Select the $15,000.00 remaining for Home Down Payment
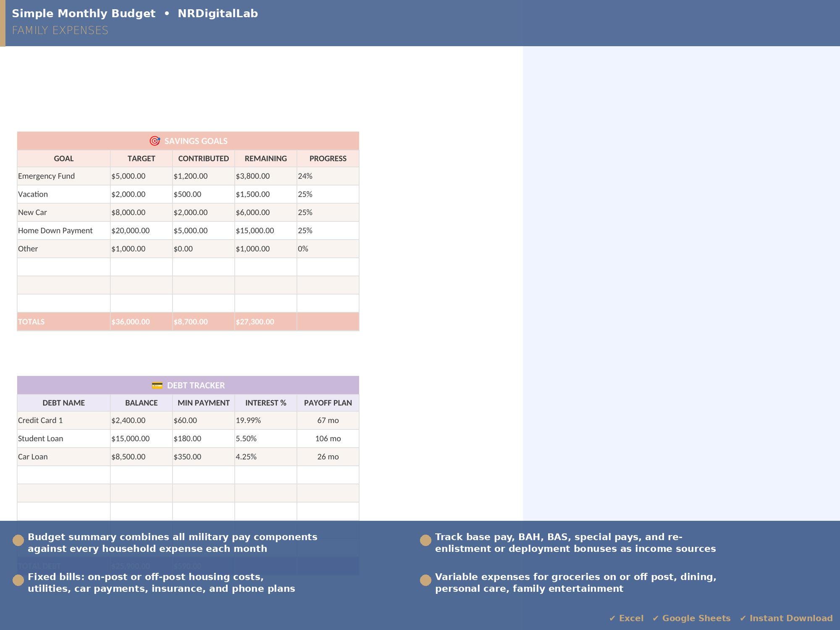The image size is (840, 630). point(266,231)
